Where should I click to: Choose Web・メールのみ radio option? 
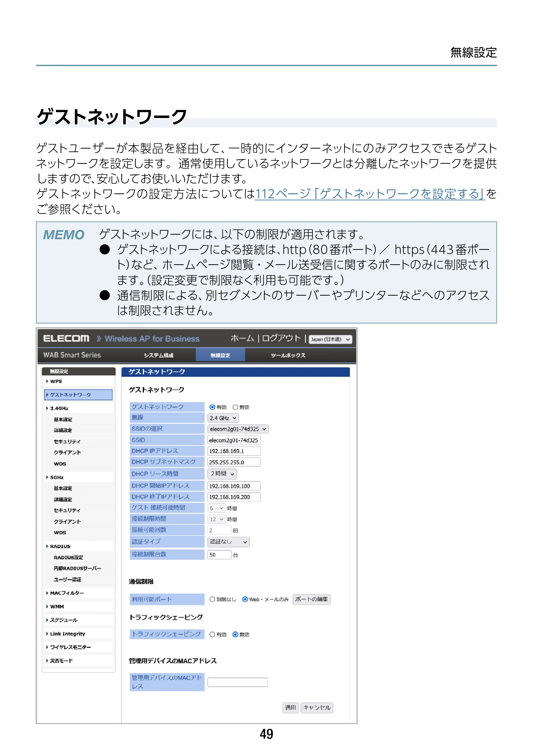(245, 599)
